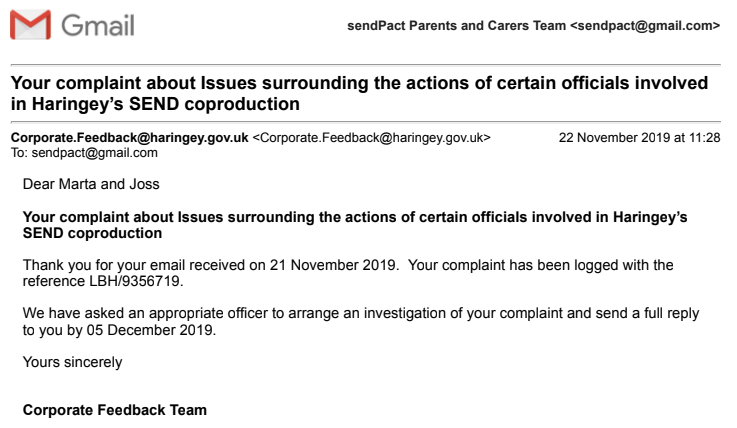Click the Corporate Feedback Team signature
The image size is (737, 428).
coord(114,410)
